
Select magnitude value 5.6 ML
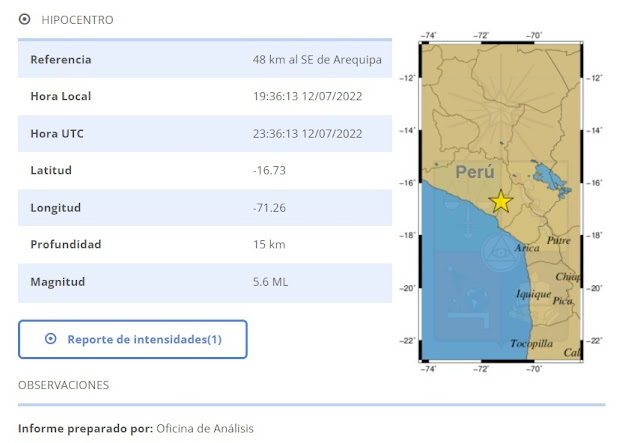pyautogui.click(x=270, y=282)
